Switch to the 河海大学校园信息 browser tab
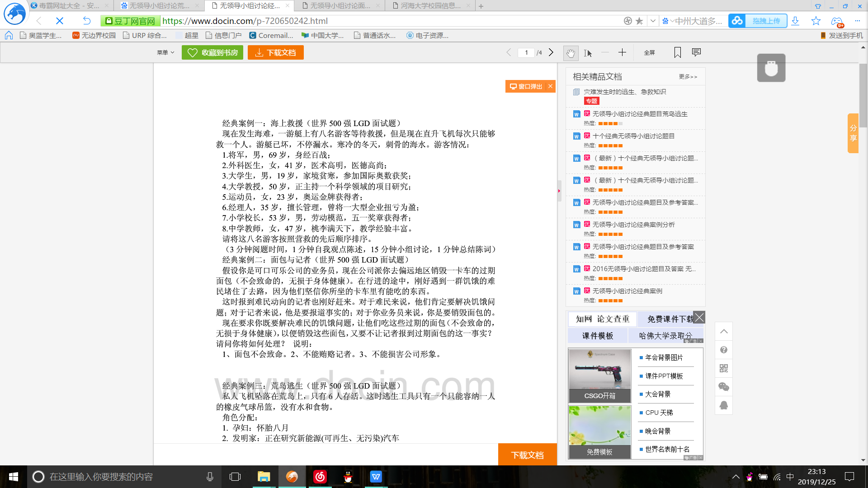This screenshot has width=868, height=488. point(430,5)
